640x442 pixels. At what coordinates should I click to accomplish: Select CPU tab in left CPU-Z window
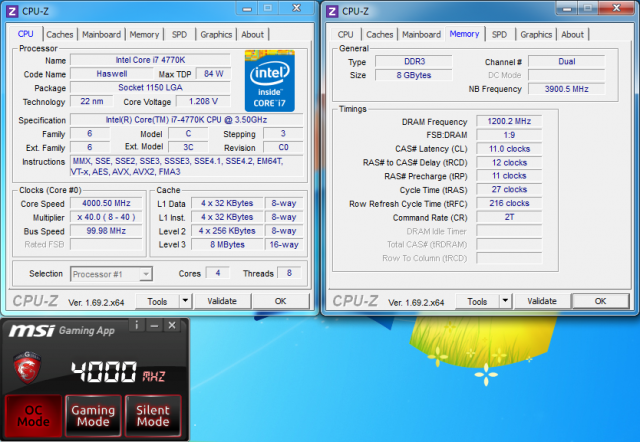(x=25, y=34)
